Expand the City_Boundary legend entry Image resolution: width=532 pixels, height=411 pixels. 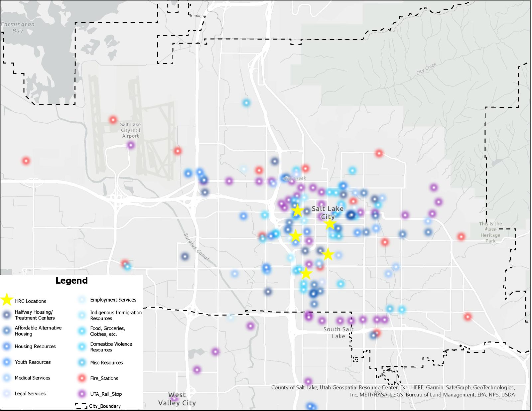(81, 406)
